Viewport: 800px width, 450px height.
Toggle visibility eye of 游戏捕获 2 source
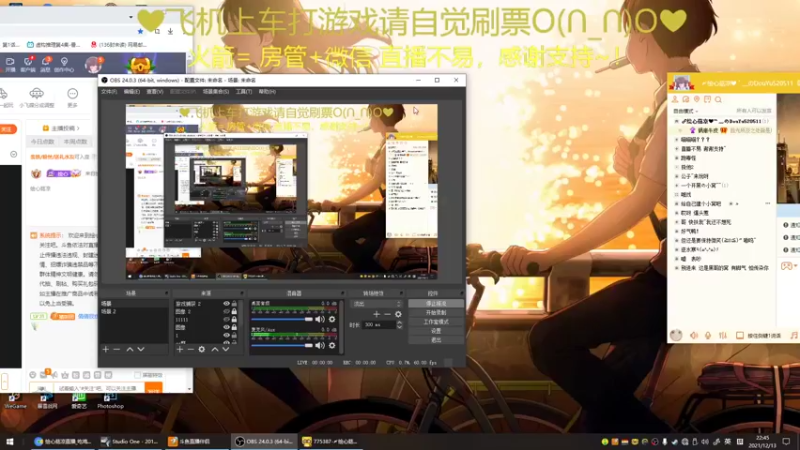click(226, 304)
